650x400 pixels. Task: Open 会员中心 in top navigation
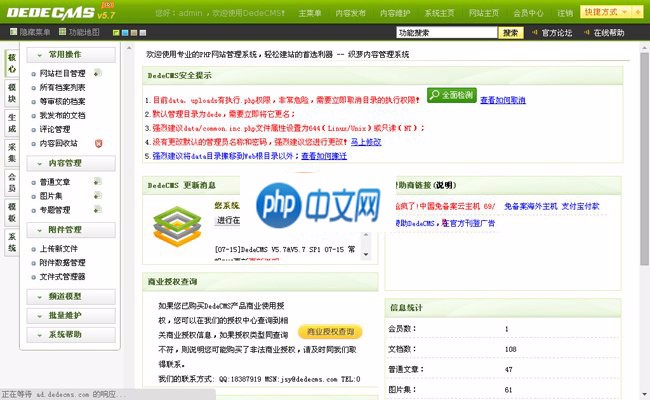pos(528,13)
